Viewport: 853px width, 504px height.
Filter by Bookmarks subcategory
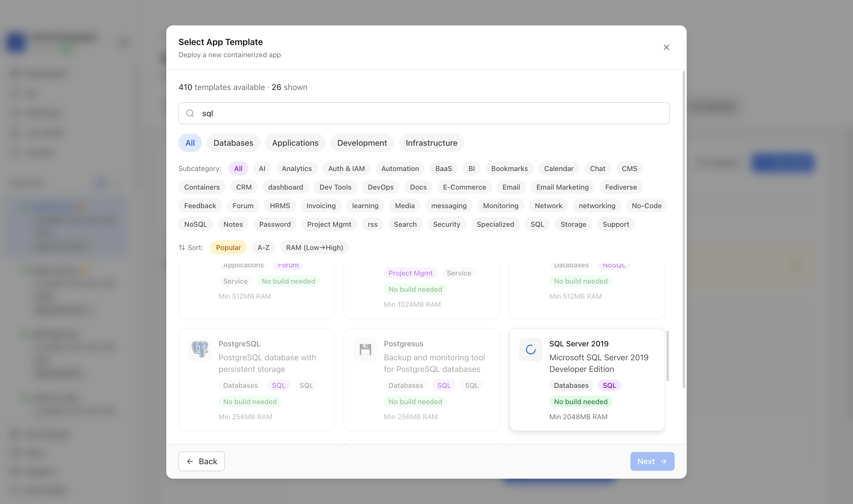[x=509, y=168]
